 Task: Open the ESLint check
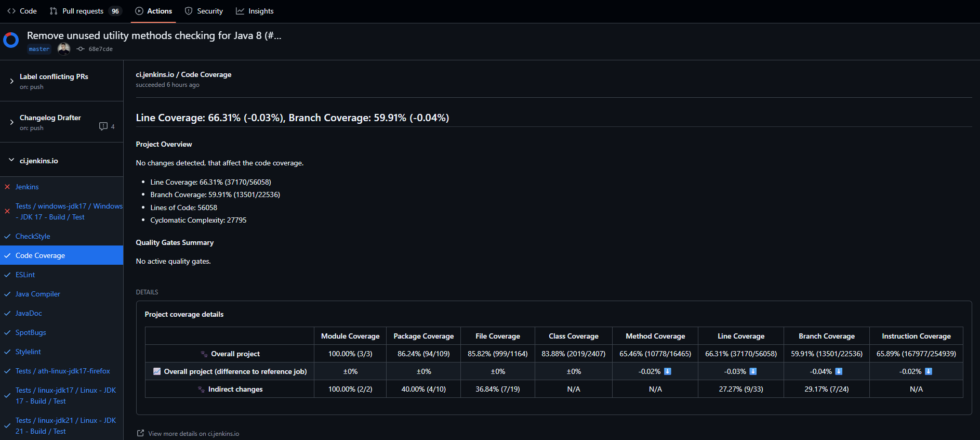pyautogui.click(x=25, y=275)
